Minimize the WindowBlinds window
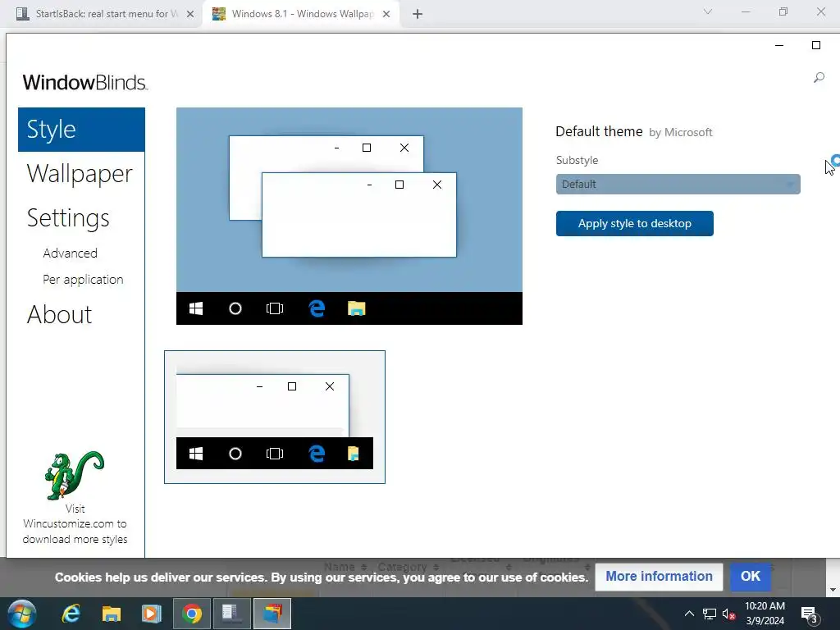840x630 pixels. pyautogui.click(x=779, y=46)
